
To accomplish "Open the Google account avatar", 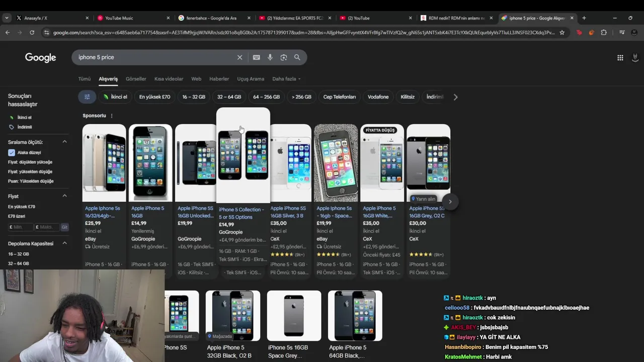I will (x=635, y=58).
